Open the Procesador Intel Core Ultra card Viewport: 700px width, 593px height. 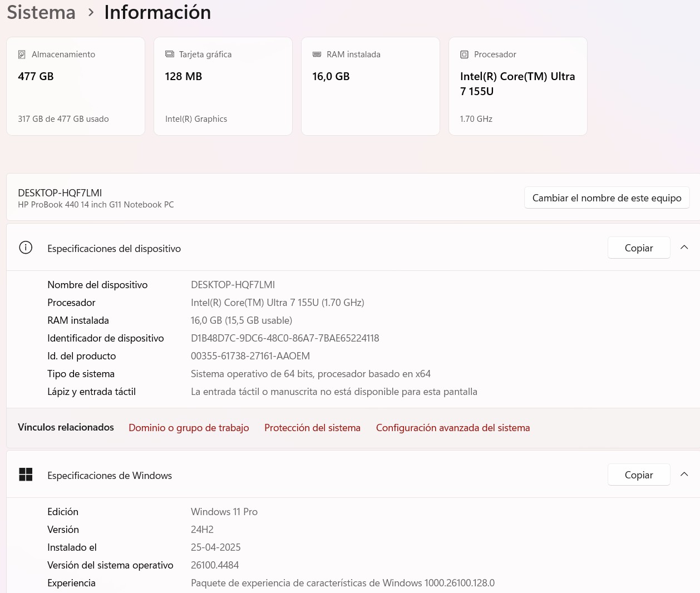click(518, 86)
